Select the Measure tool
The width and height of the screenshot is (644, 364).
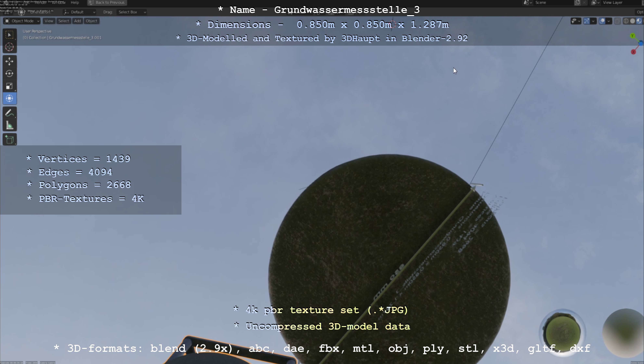pos(9,126)
